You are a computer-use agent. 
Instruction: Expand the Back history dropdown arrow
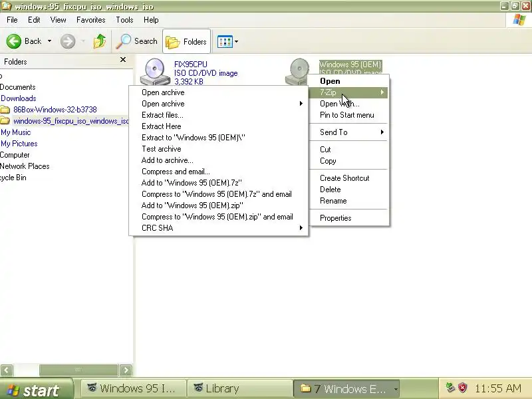point(49,41)
